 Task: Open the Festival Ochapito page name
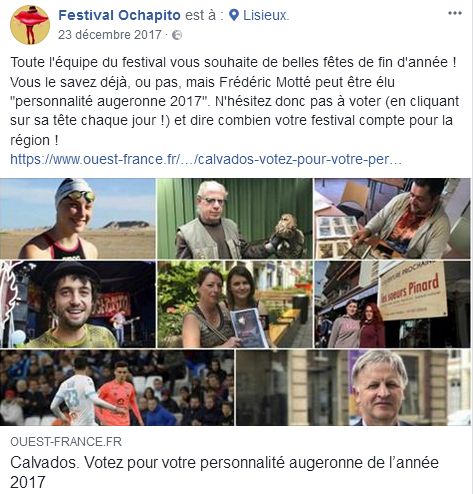tap(119, 15)
